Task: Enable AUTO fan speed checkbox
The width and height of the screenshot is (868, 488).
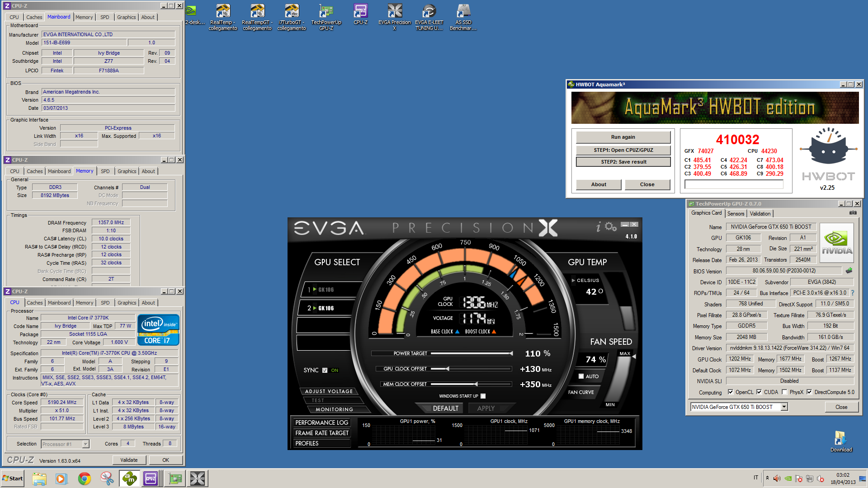Action: click(x=581, y=376)
